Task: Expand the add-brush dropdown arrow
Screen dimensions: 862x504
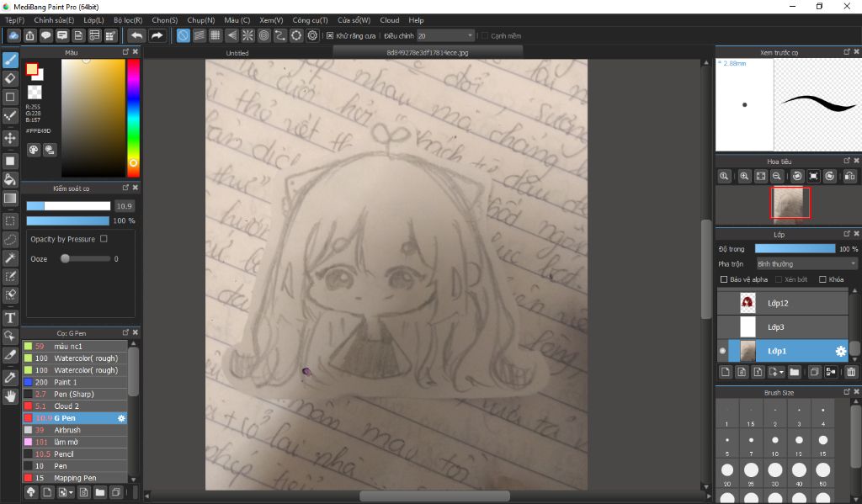Action: tap(71, 492)
